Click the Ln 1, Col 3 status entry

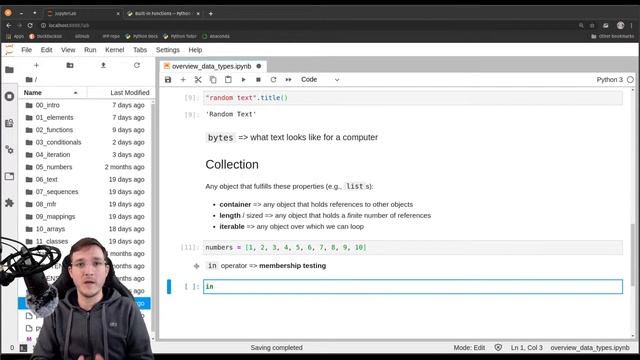pos(527,348)
